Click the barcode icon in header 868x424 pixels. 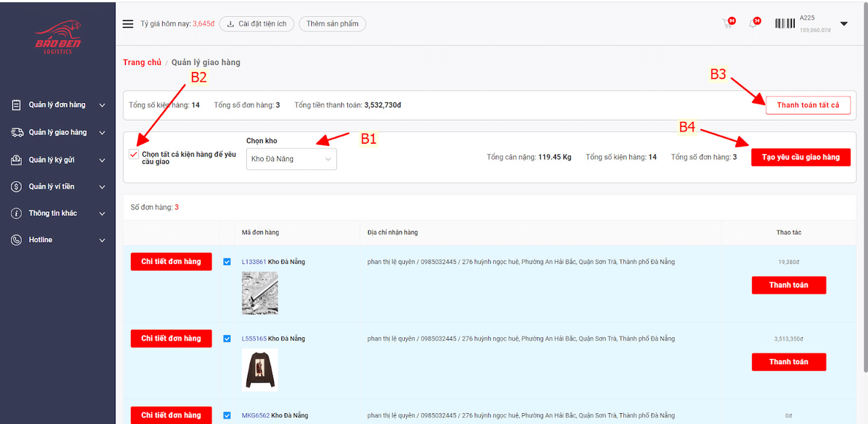pos(785,24)
